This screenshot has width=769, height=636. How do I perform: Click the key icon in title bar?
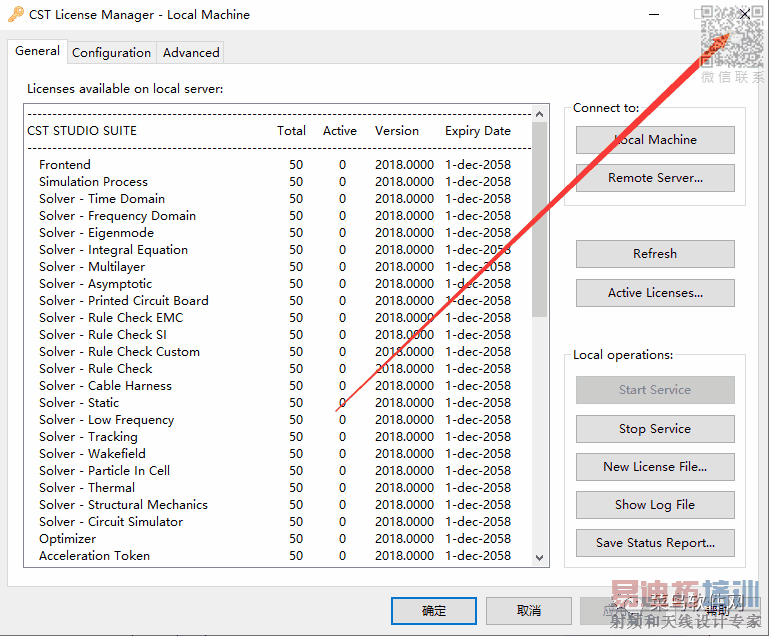(x=15, y=14)
